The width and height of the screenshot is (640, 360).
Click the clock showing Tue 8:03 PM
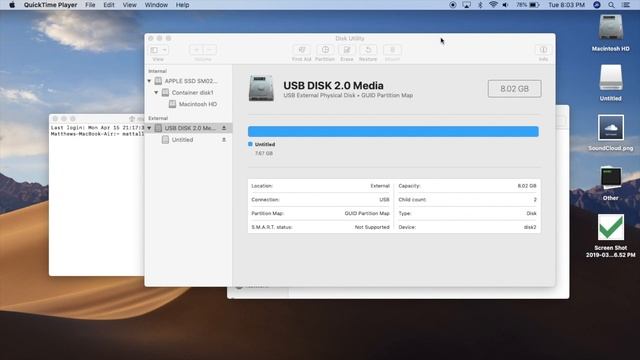point(567,5)
